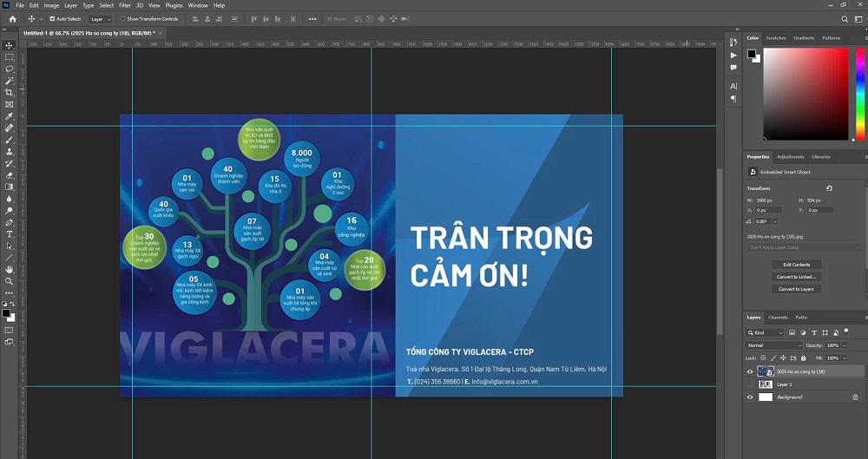Click the Lock position icon in Layers
Screen dimensions: 868x459
[782, 358]
